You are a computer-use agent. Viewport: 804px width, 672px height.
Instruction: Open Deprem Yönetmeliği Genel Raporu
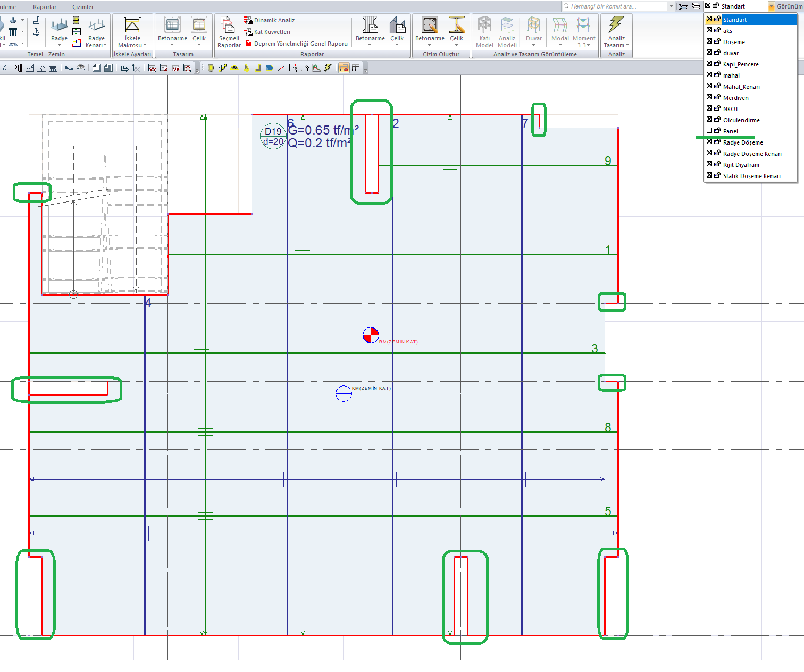coord(297,44)
